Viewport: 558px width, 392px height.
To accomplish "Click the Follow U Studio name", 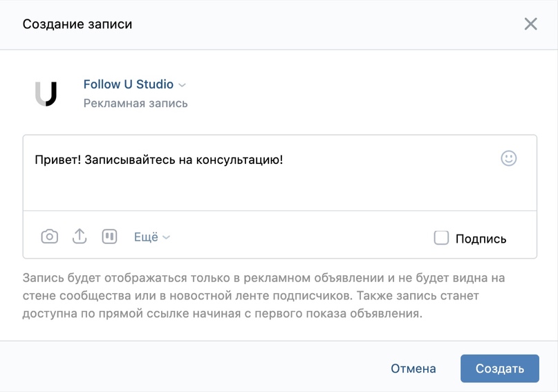I will click(129, 84).
